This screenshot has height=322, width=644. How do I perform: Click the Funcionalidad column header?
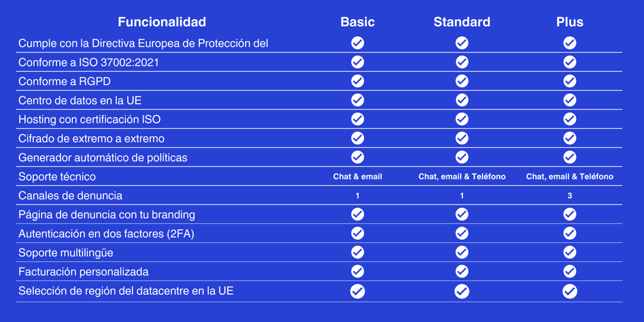pos(162,22)
